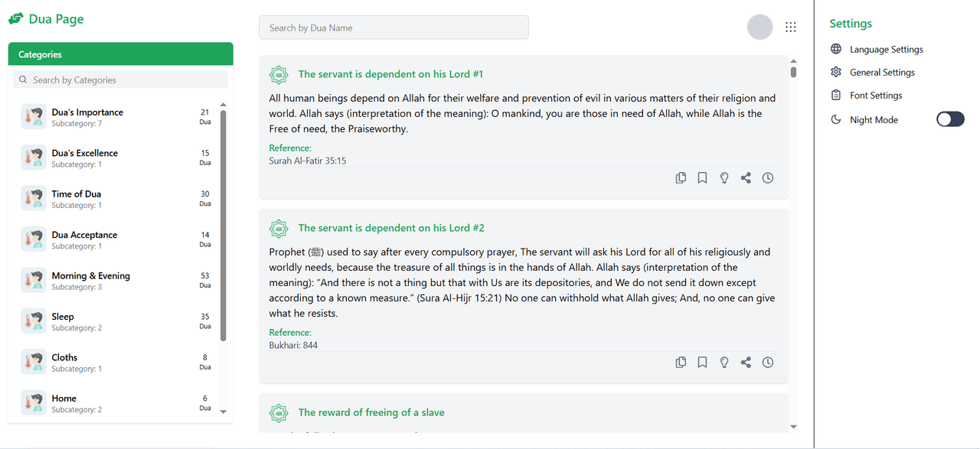
Task: Bookmark the 'dependent on his Lord #1' dua
Action: click(x=702, y=178)
